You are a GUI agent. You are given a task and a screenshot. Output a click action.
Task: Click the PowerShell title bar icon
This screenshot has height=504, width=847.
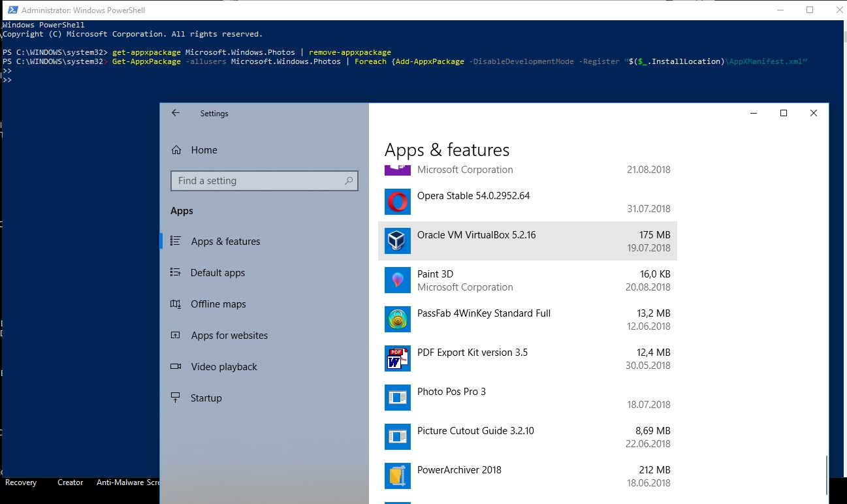click(x=12, y=10)
